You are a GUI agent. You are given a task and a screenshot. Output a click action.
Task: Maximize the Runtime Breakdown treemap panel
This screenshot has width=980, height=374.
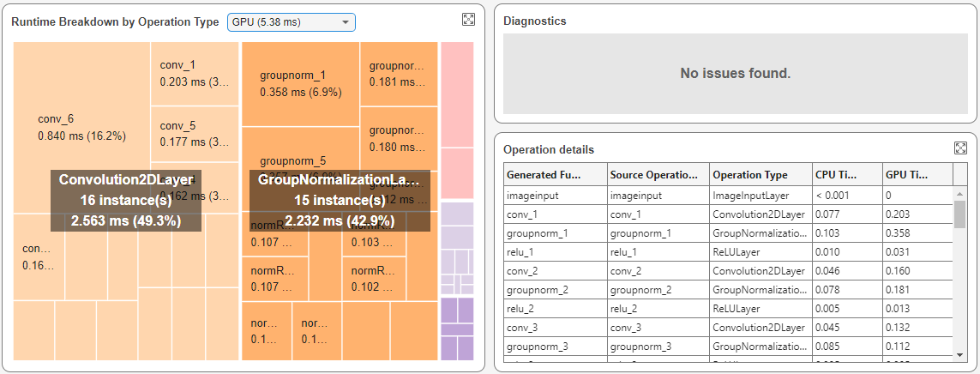click(x=468, y=20)
